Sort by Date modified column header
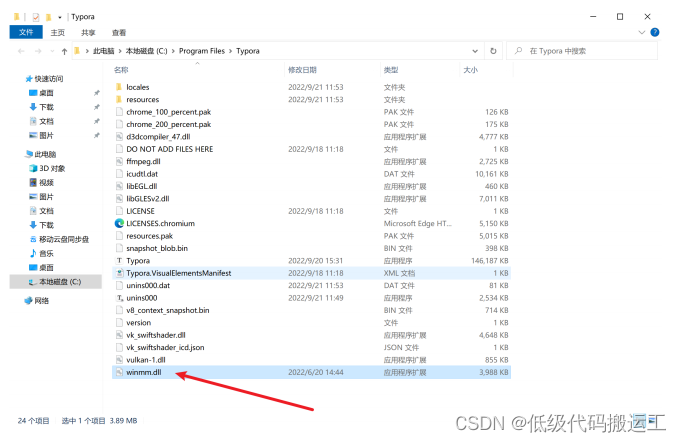 point(302,70)
